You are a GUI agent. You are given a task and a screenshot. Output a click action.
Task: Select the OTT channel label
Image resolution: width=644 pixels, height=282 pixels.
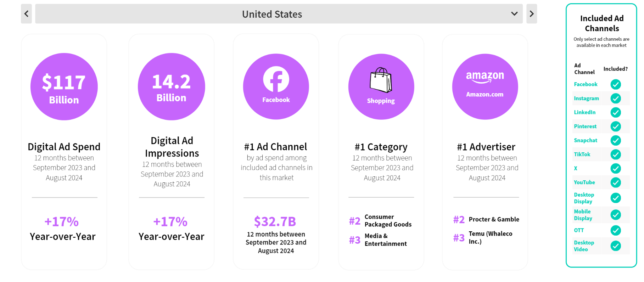[x=579, y=230]
